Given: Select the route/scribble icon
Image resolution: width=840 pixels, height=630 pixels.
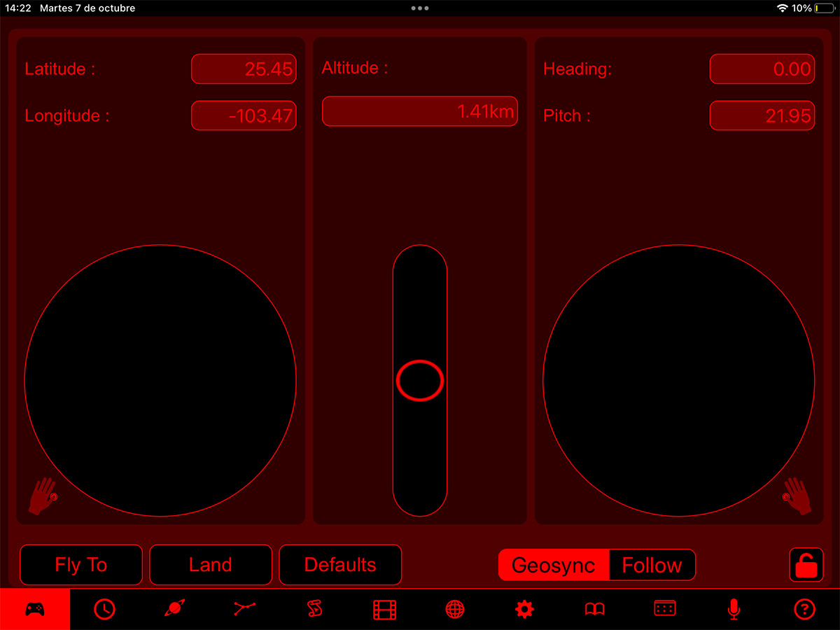Looking at the screenshot, I should click(314, 608).
